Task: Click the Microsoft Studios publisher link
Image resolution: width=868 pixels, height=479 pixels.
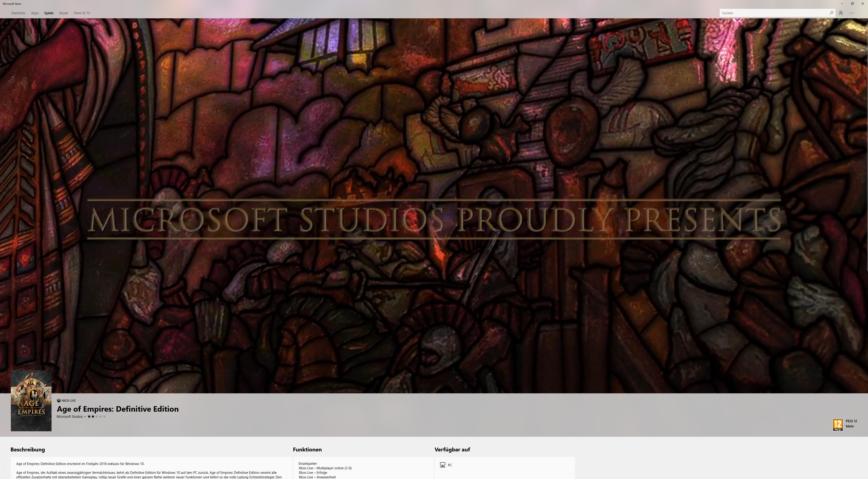Action: [x=69, y=417]
